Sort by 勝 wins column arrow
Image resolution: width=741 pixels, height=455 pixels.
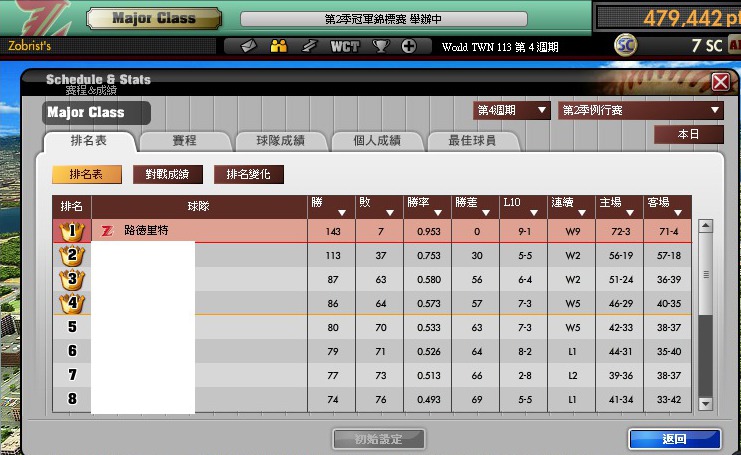point(342,213)
